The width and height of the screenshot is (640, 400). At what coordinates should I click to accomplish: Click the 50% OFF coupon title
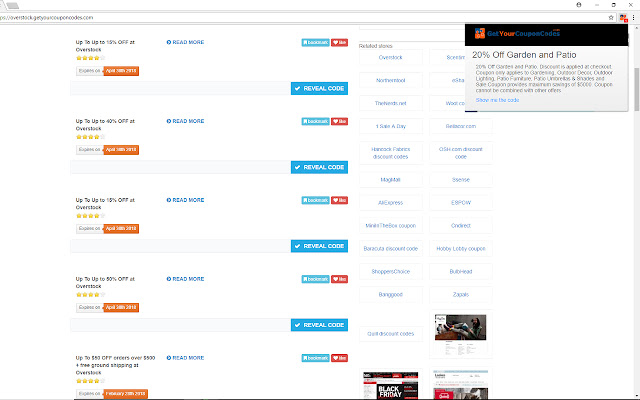tap(105, 282)
